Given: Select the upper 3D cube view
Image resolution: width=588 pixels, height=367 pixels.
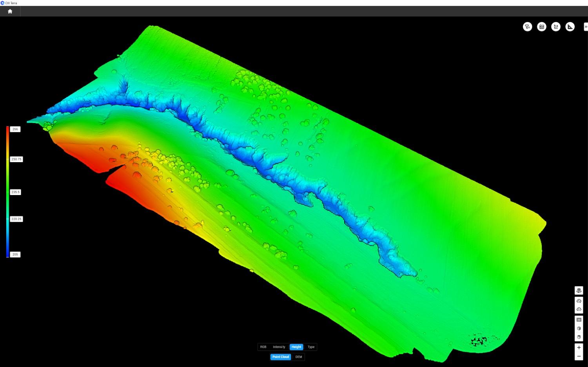Looking at the screenshot, I should (579, 328).
